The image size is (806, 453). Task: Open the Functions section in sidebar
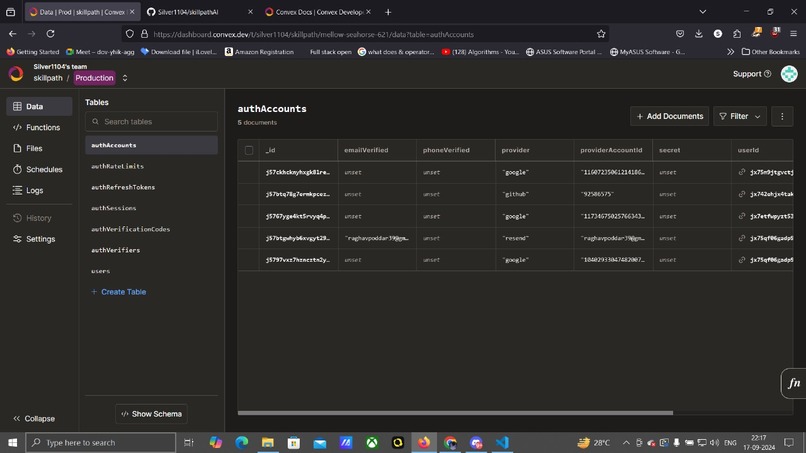pos(39,128)
